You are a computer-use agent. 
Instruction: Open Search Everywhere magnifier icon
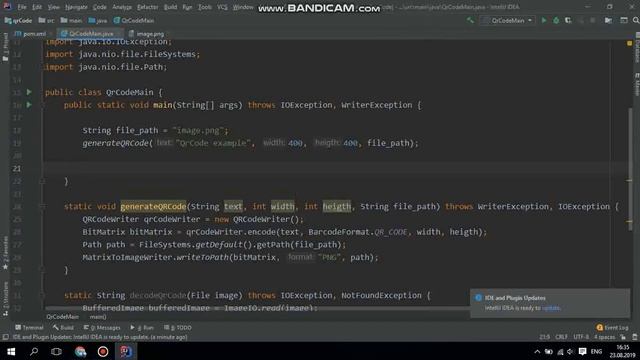tap(636, 20)
